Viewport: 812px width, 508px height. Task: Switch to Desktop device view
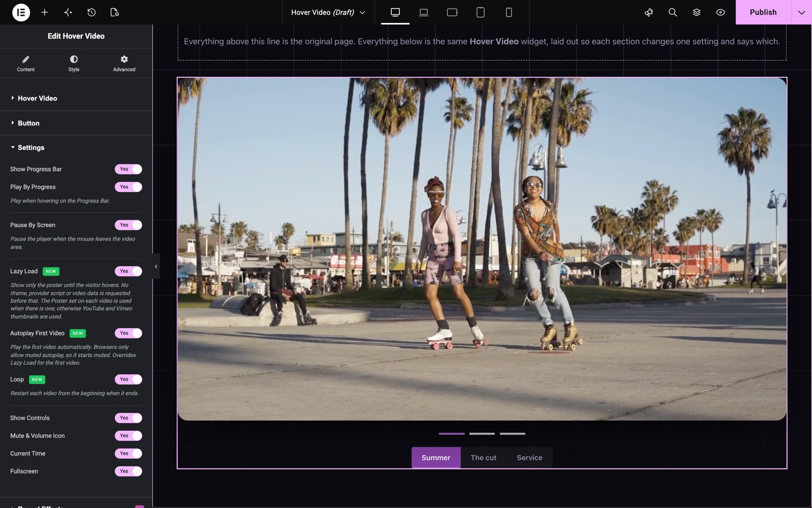[x=395, y=12]
